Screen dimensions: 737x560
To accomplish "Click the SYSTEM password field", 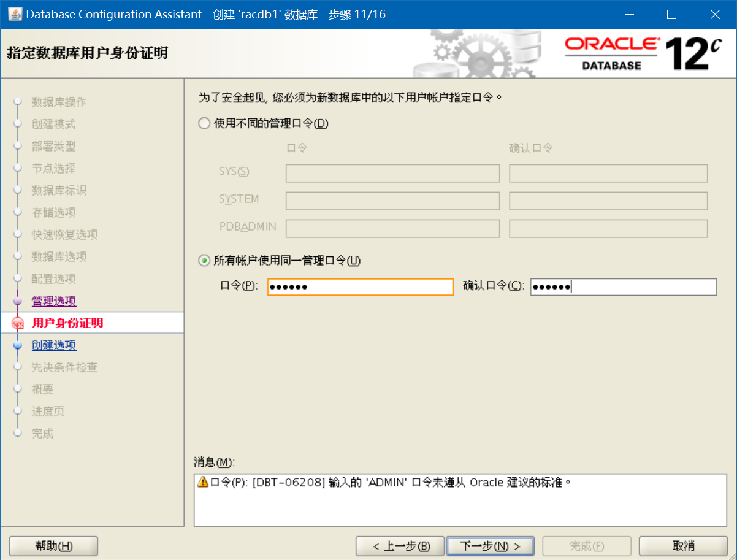I will click(x=392, y=201).
